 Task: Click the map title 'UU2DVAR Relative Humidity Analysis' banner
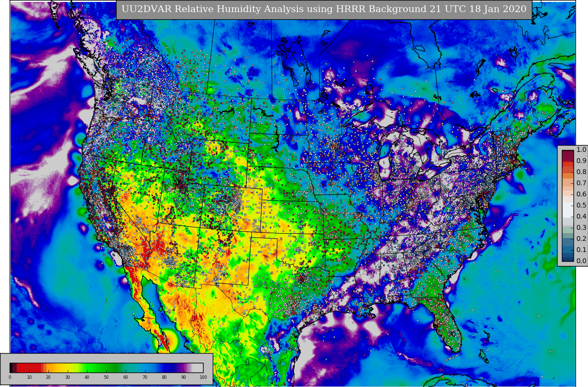pos(324,9)
